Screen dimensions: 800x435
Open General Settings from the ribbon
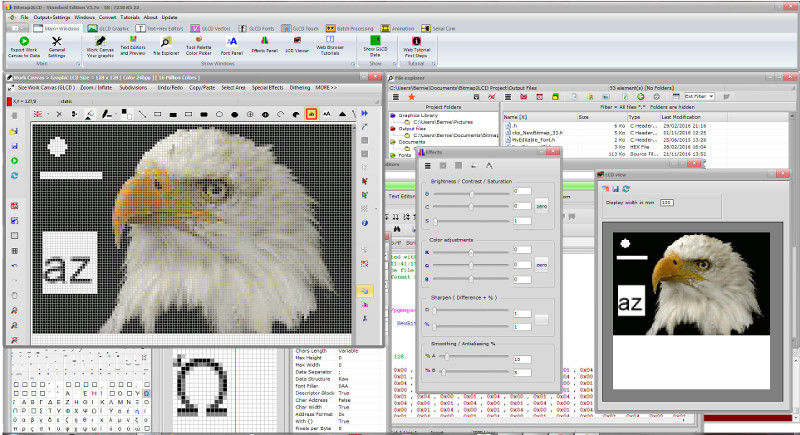point(57,40)
